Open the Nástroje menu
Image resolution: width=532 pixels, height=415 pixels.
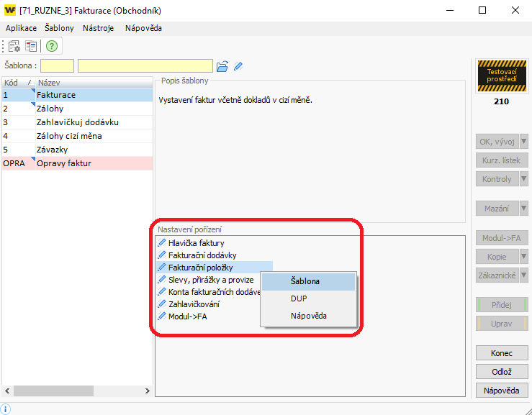[x=99, y=28]
